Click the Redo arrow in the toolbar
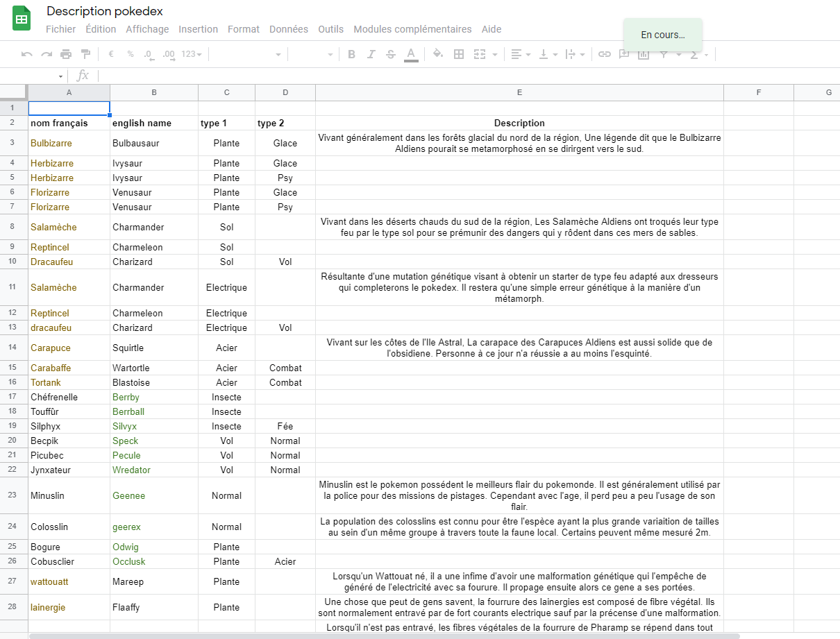The image size is (840, 639). (47, 54)
